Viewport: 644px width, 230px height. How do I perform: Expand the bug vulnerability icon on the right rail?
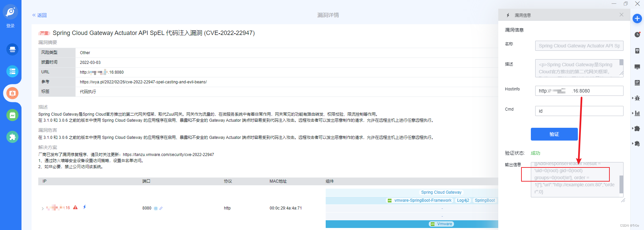[x=637, y=98]
